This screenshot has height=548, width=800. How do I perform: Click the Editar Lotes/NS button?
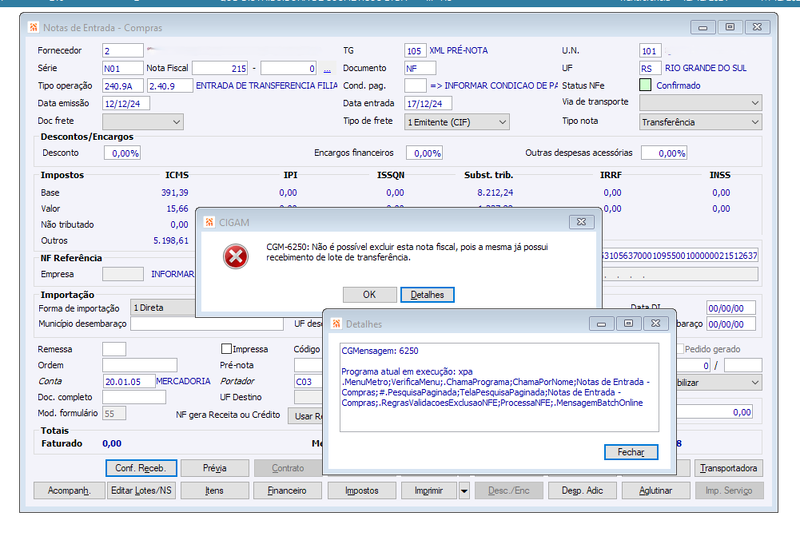coord(141,490)
